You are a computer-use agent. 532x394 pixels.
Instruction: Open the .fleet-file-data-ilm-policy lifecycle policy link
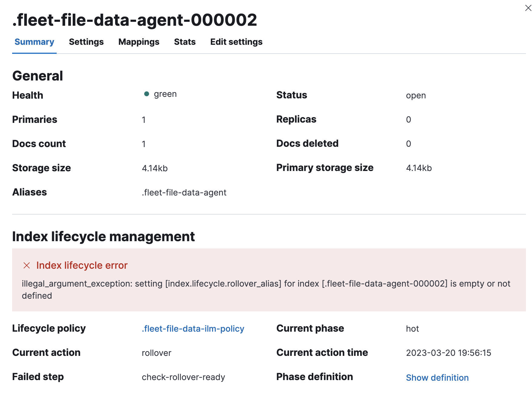(x=193, y=328)
